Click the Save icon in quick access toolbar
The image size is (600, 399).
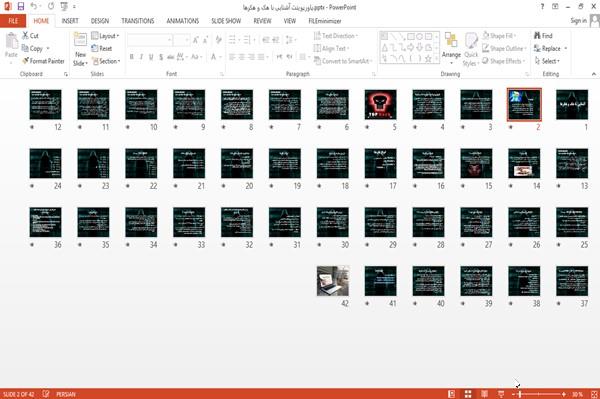[21, 7]
